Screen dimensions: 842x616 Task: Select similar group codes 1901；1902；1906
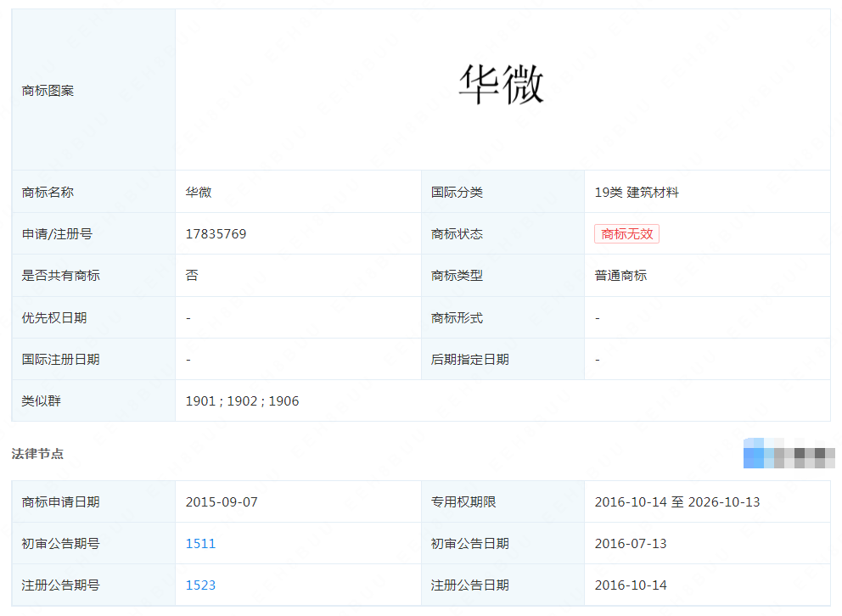tap(242, 400)
